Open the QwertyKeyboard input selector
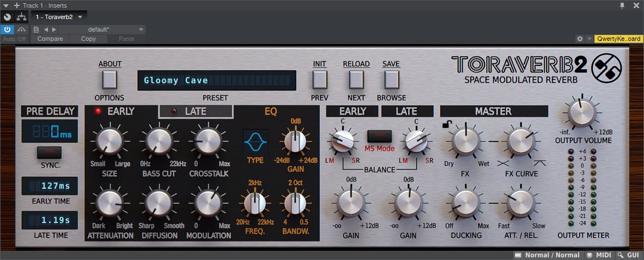 [618, 39]
